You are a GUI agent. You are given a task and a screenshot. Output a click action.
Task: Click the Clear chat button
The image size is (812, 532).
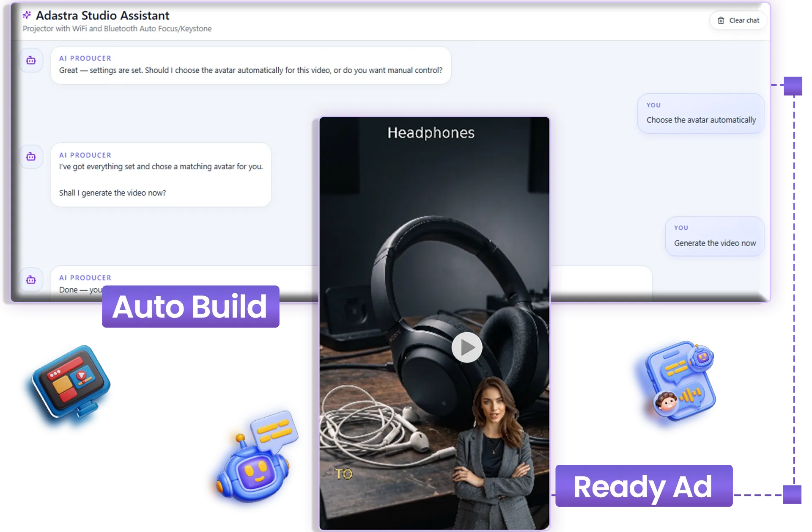738,20
